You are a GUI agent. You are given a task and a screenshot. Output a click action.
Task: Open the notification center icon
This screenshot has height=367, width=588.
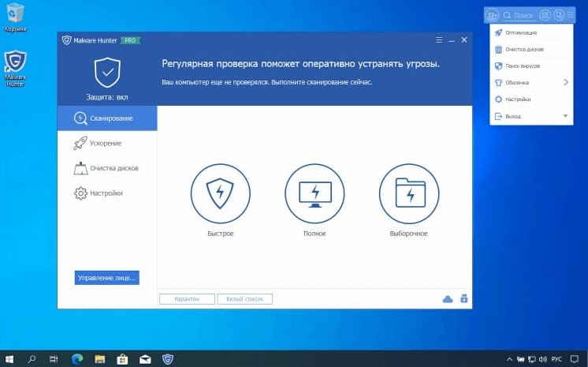tap(574, 359)
